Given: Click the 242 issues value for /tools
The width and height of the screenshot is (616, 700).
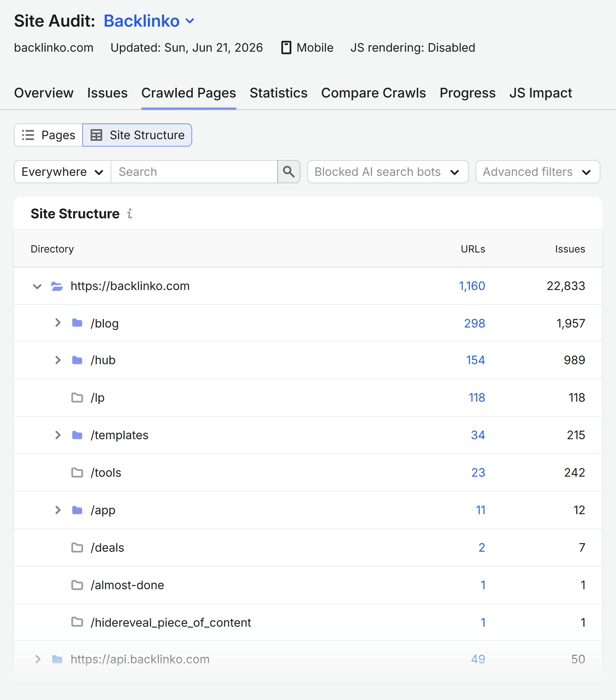Looking at the screenshot, I should [575, 472].
